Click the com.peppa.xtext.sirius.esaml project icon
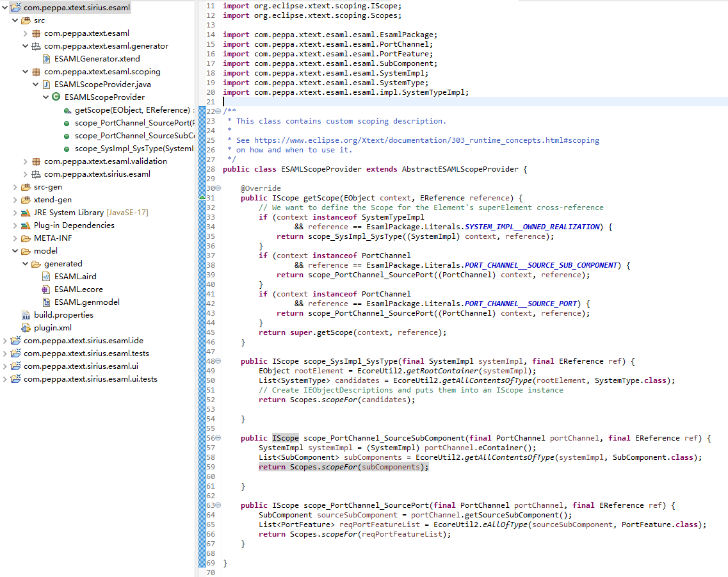The height and width of the screenshot is (577, 728). coord(16,8)
